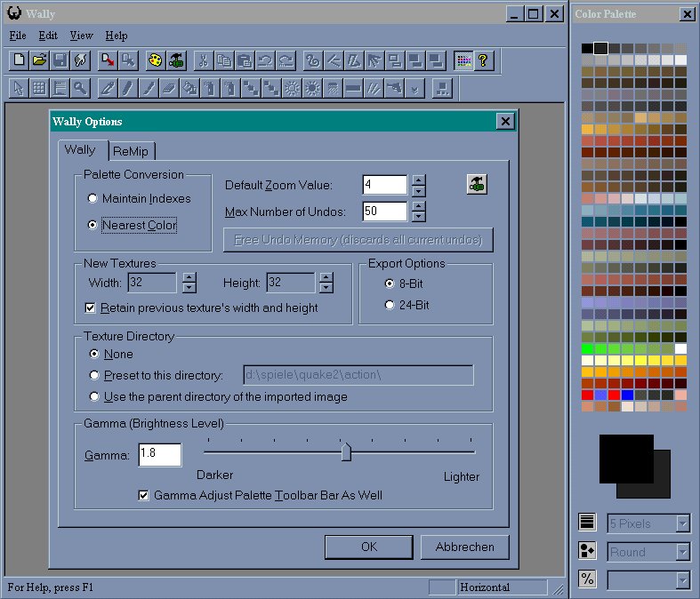Open the Edit menu
700x599 pixels.
coord(48,36)
